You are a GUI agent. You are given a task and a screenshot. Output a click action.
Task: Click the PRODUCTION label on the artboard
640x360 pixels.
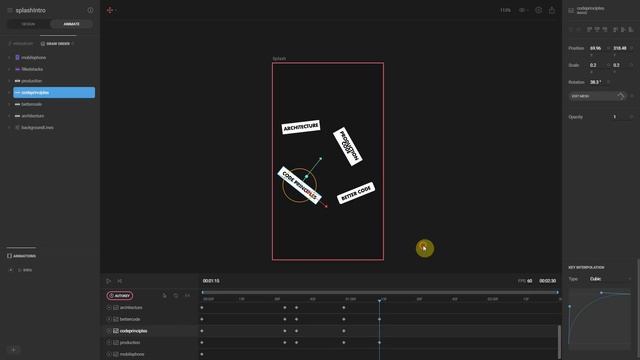[348, 147]
